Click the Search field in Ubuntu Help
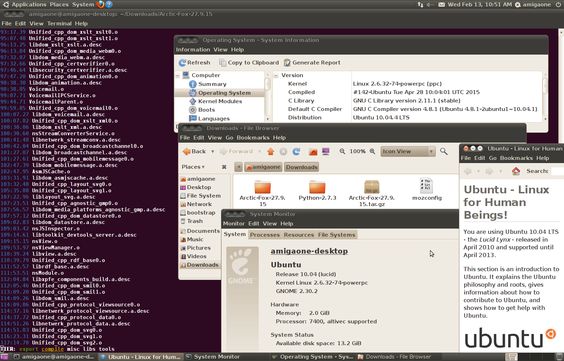 click(x=557, y=172)
